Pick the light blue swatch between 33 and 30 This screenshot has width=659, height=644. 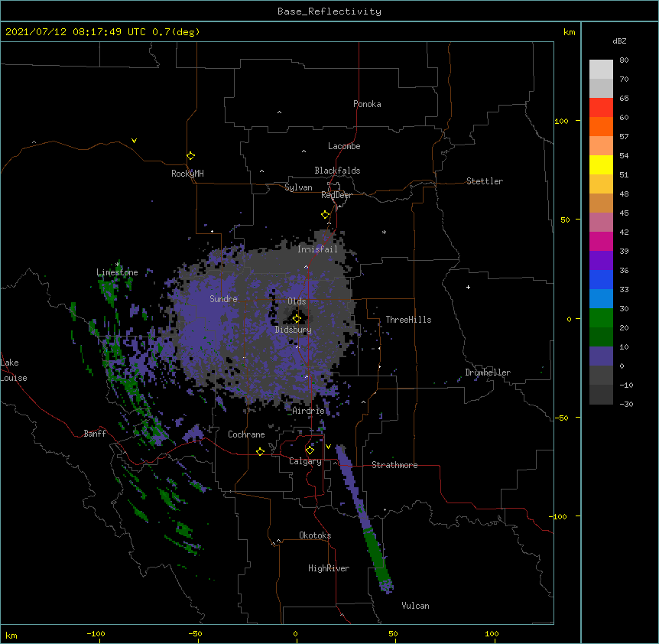[x=601, y=299]
